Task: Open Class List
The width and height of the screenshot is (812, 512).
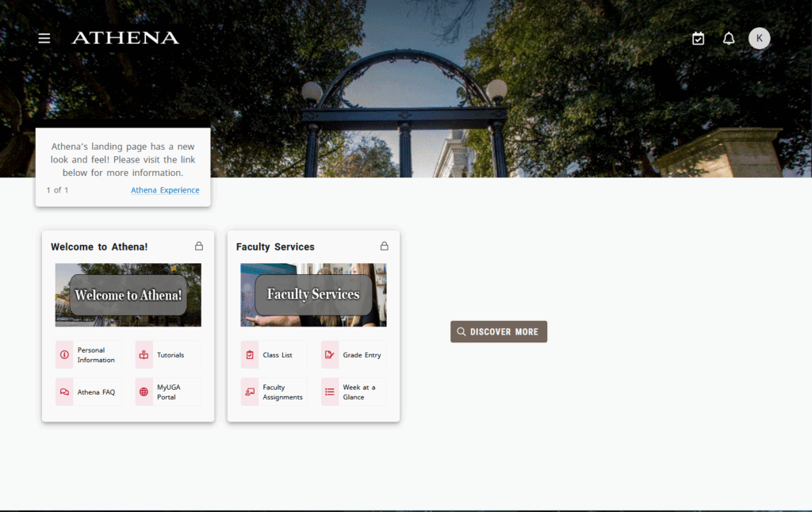Action: [x=274, y=355]
